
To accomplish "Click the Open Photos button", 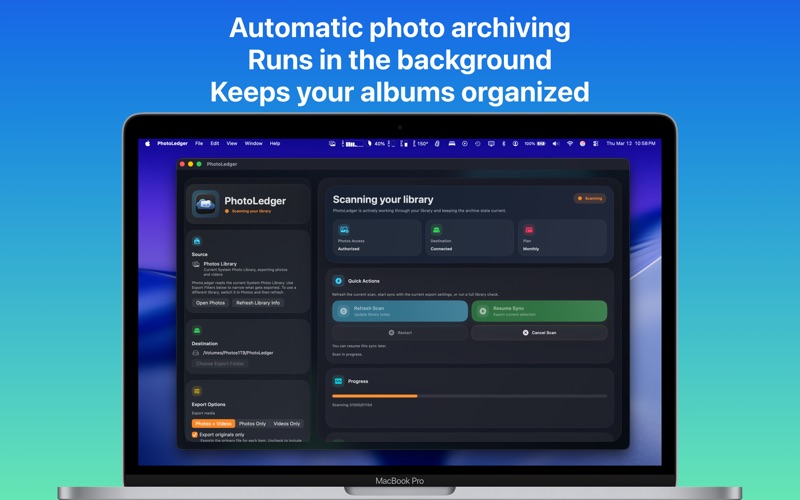I will tap(210, 303).
